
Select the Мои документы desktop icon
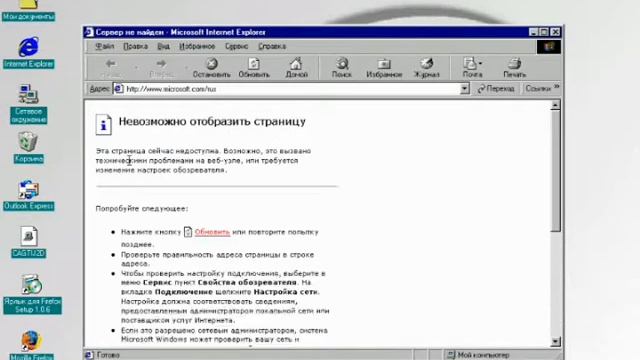click(x=29, y=11)
